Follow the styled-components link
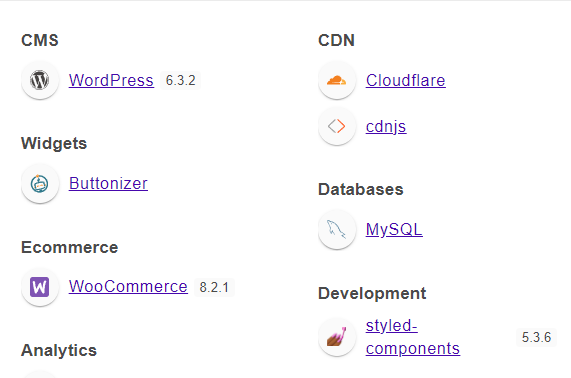The image size is (571, 378). (413, 337)
